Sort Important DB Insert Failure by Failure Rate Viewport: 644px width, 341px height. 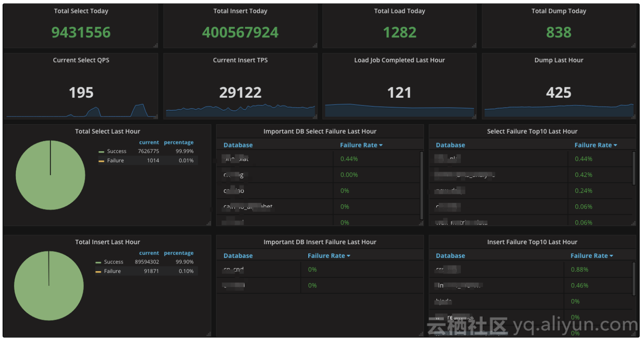tap(329, 256)
